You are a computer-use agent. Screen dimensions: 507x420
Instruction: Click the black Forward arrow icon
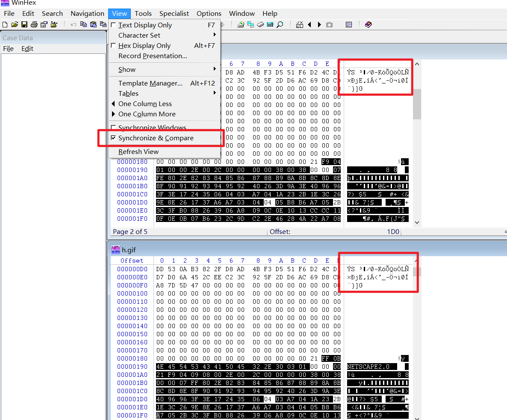pyautogui.click(x=319, y=24)
